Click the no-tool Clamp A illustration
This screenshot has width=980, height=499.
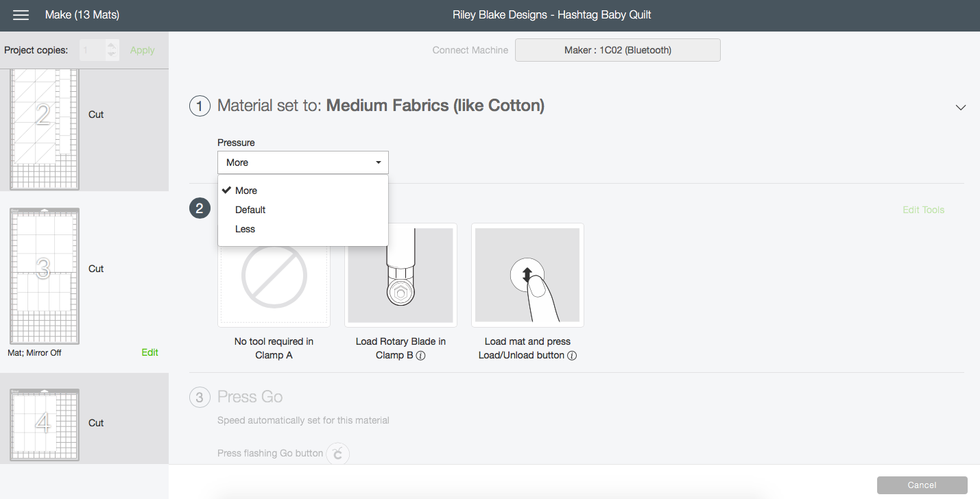(x=274, y=275)
